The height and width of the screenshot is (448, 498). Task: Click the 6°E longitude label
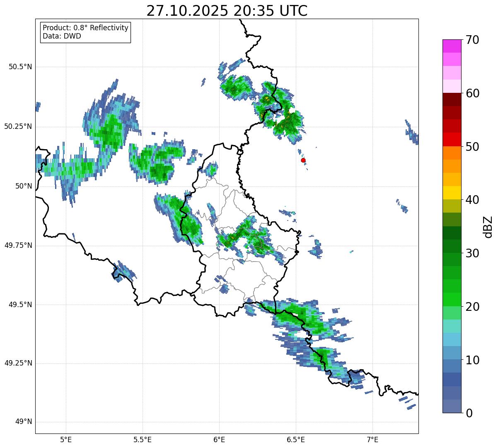tap(219, 439)
